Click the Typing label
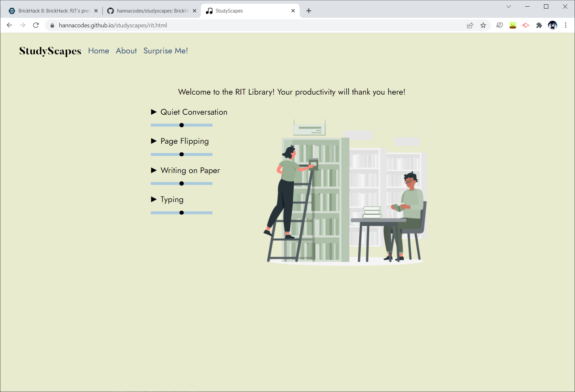 coord(172,199)
